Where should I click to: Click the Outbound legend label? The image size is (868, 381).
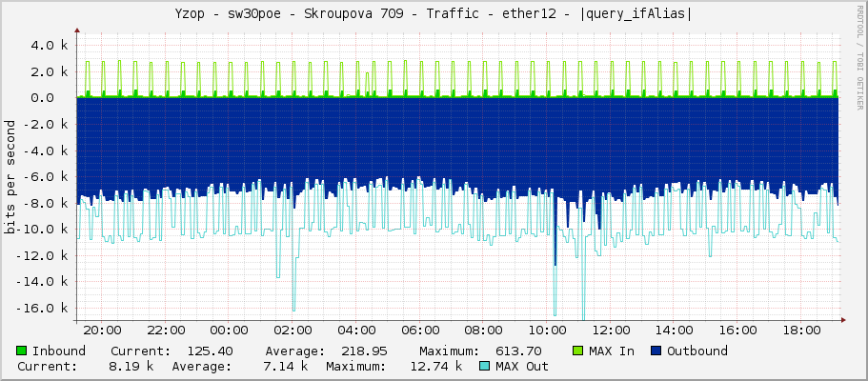coord(696,351)
